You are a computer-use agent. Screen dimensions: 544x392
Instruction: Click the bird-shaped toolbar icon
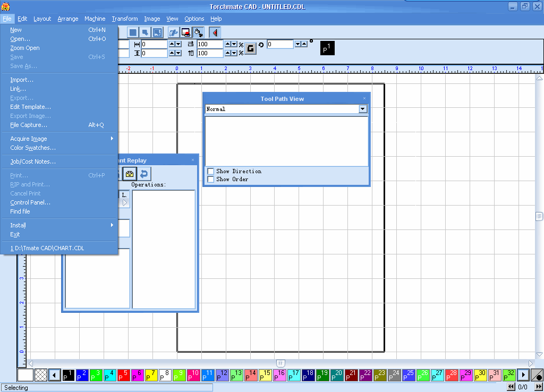[x=174, y=32]
